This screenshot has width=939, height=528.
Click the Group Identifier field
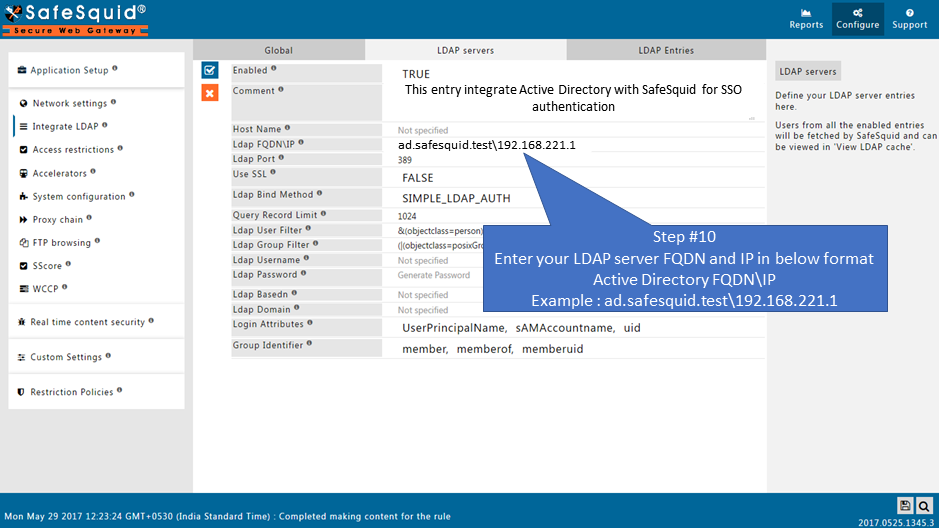(x=574, y=348)
